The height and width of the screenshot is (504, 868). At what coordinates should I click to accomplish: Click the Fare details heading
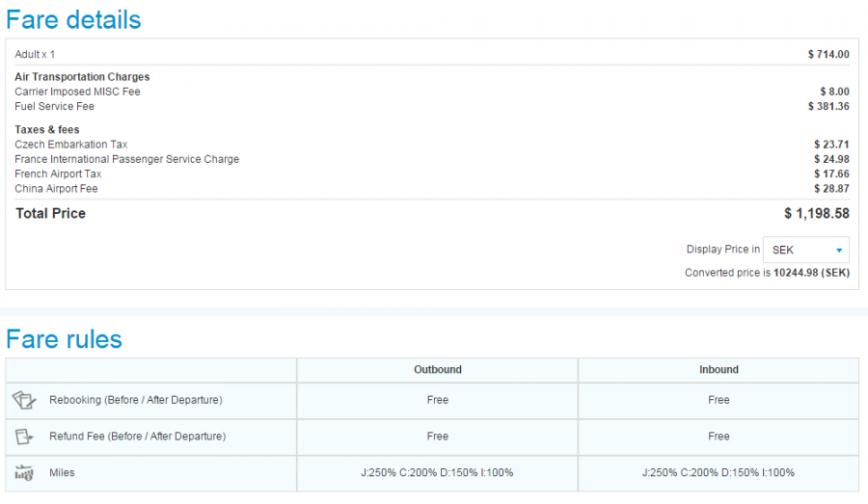[73, 19]
